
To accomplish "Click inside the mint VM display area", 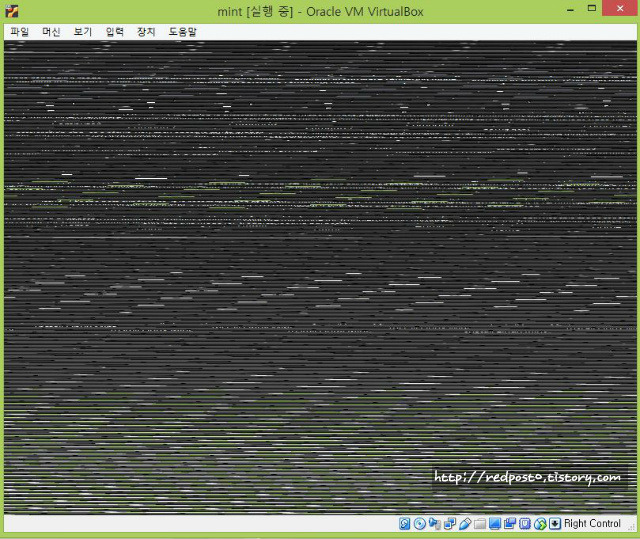I will [x=320, y=277].
